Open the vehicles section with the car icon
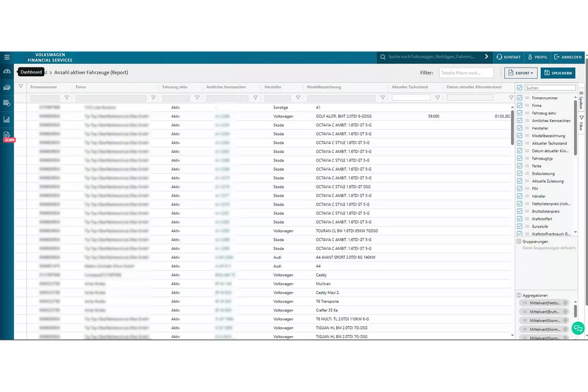This screenshot has height=392, width=588. coord(7,88)
